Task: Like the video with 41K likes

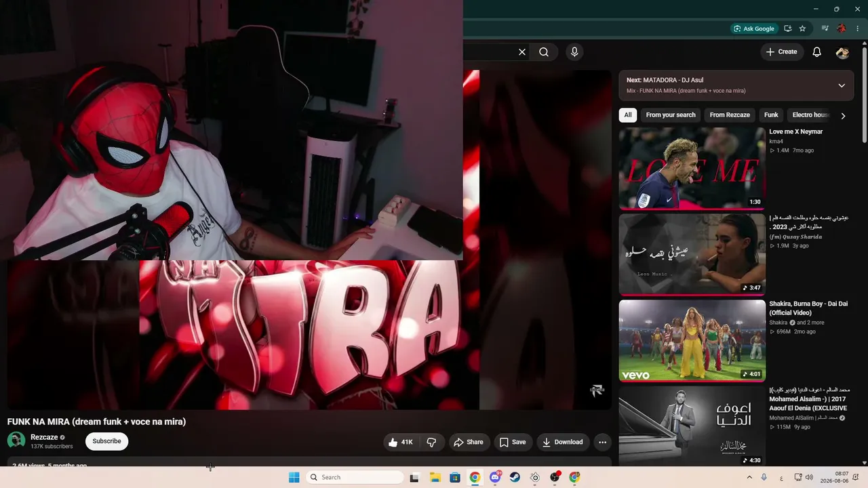Action: coord(401,442)
